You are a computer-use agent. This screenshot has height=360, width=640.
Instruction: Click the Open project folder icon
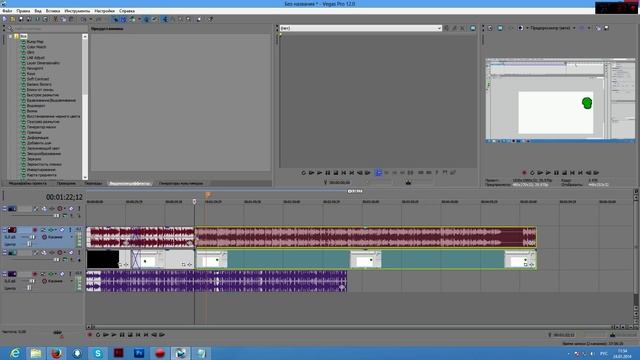click(12, 19)
